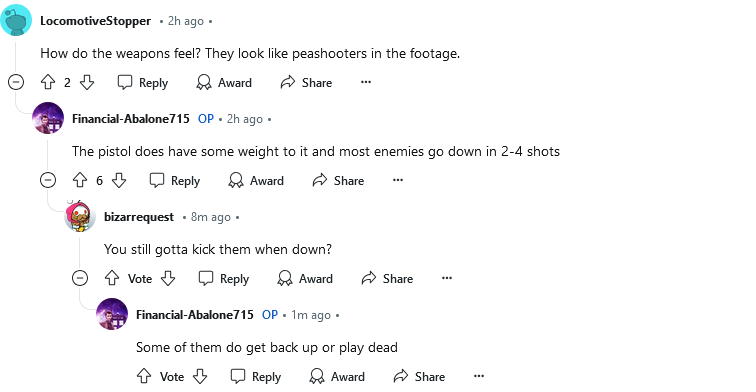This screenshot has height=392, width=756.
Task: Downvote LocomotiveStopper's comment
Action: pos(87,82)
